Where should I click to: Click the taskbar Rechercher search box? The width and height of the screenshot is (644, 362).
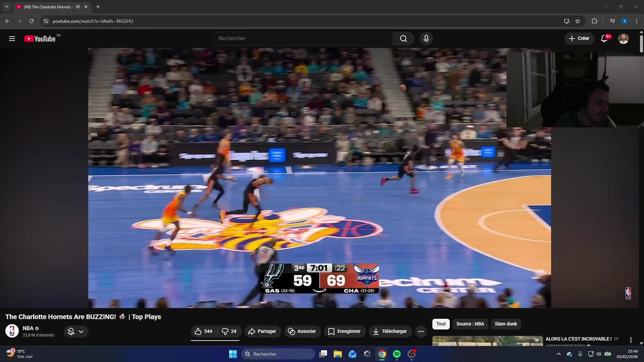(x=278, y=354)
